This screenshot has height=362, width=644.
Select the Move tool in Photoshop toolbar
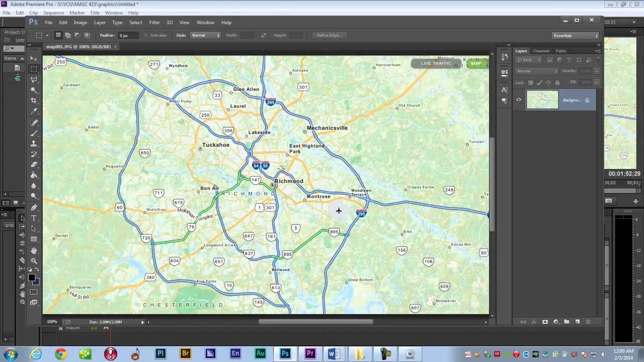pos(34,58)
